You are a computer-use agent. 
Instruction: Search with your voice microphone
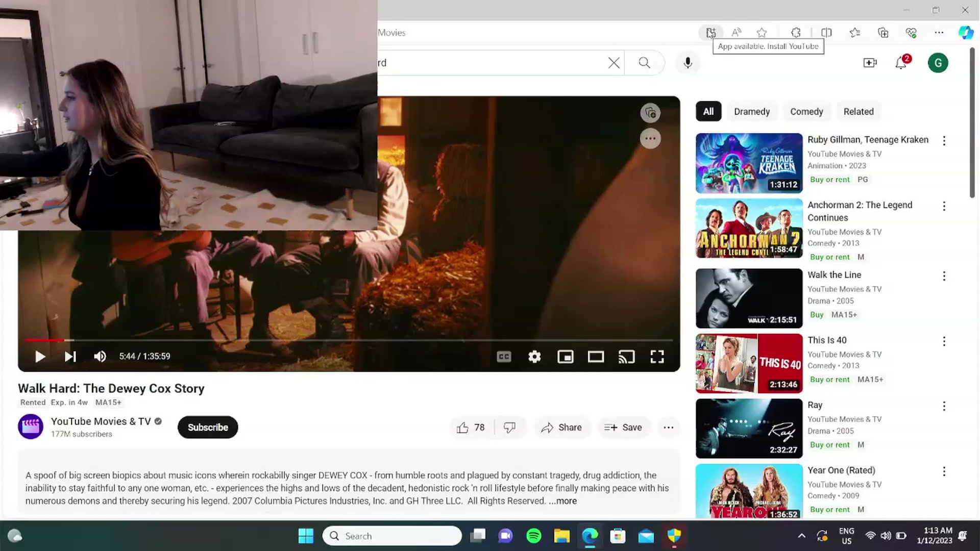pyautogui.click(x=688, y=63)
